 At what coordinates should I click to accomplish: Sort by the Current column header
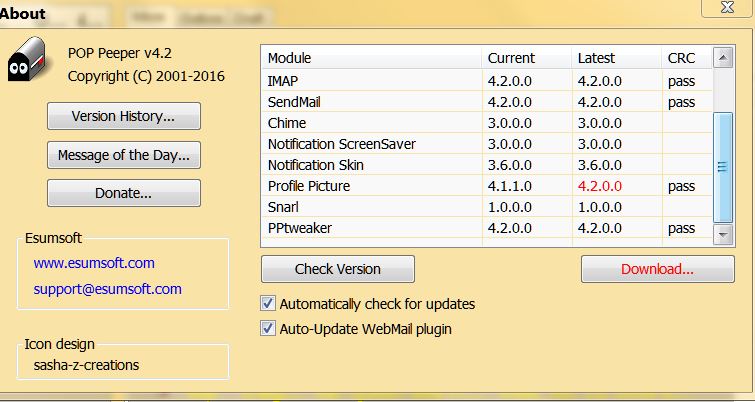point(527,58)
